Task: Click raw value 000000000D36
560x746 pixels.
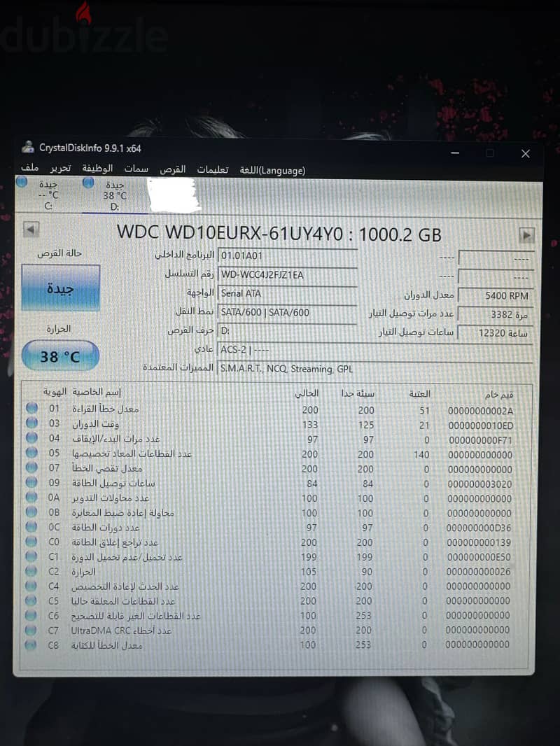Action: (479, 528)
